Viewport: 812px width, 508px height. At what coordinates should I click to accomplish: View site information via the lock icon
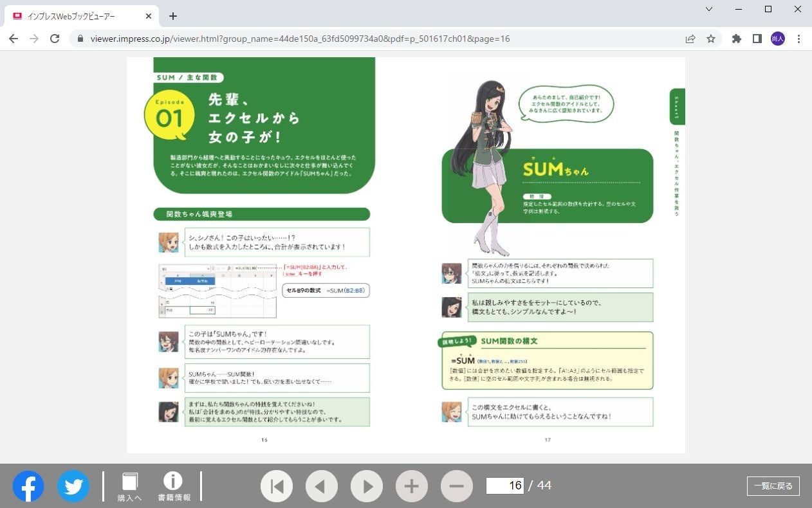(80, 39)
